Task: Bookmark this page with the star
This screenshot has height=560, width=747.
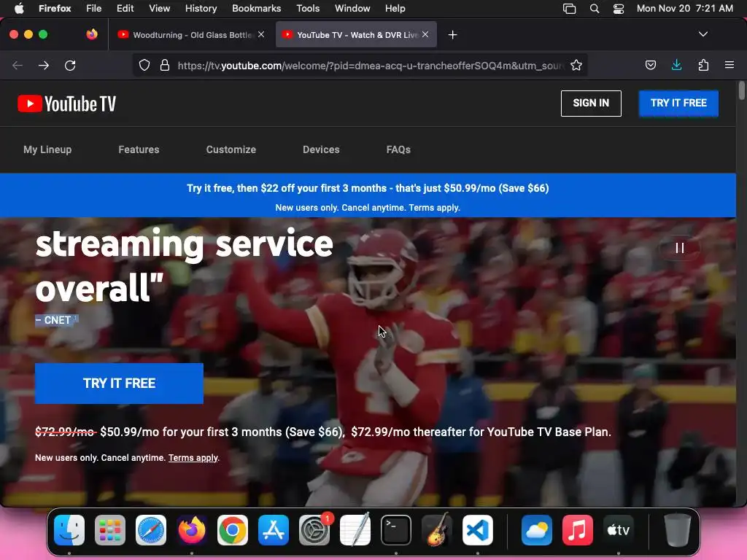Action: coord(576,65)
